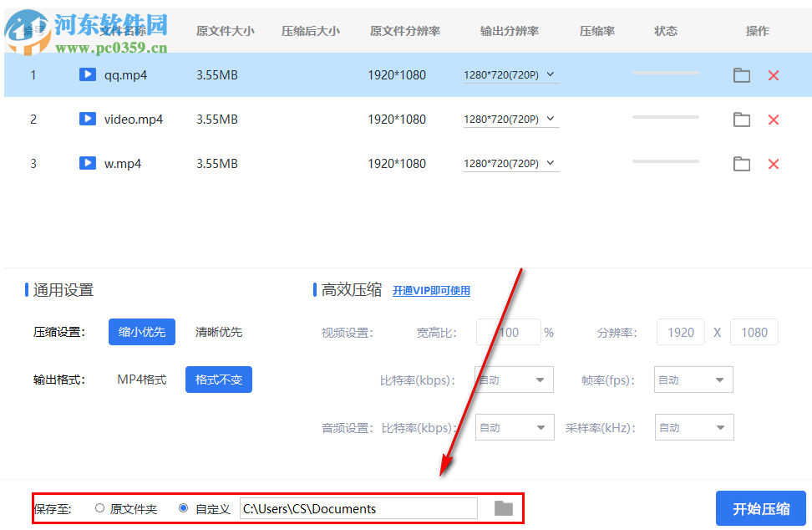This screenshot has width=812, height=530.
Task: Click the progress bar for qq.mp4
Action: click(x=665, y=74)
